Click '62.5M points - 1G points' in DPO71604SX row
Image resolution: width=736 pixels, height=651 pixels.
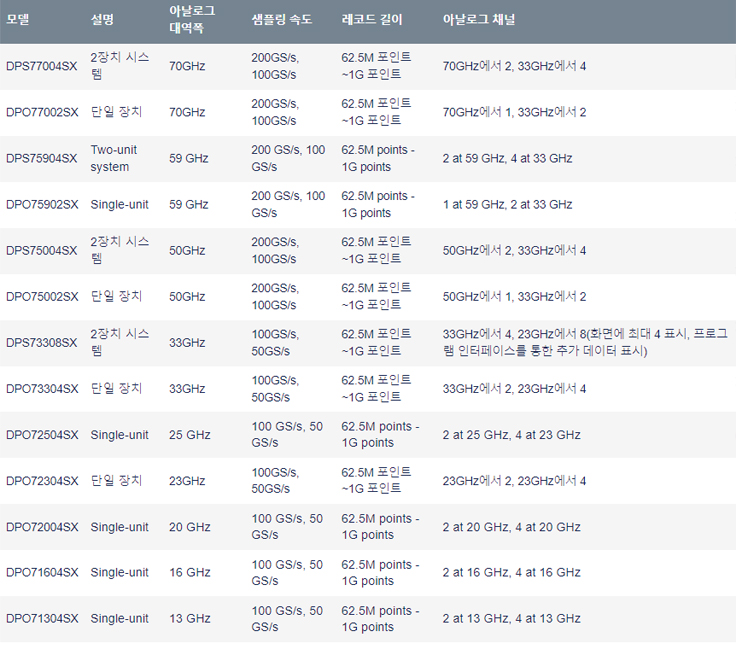380,573
